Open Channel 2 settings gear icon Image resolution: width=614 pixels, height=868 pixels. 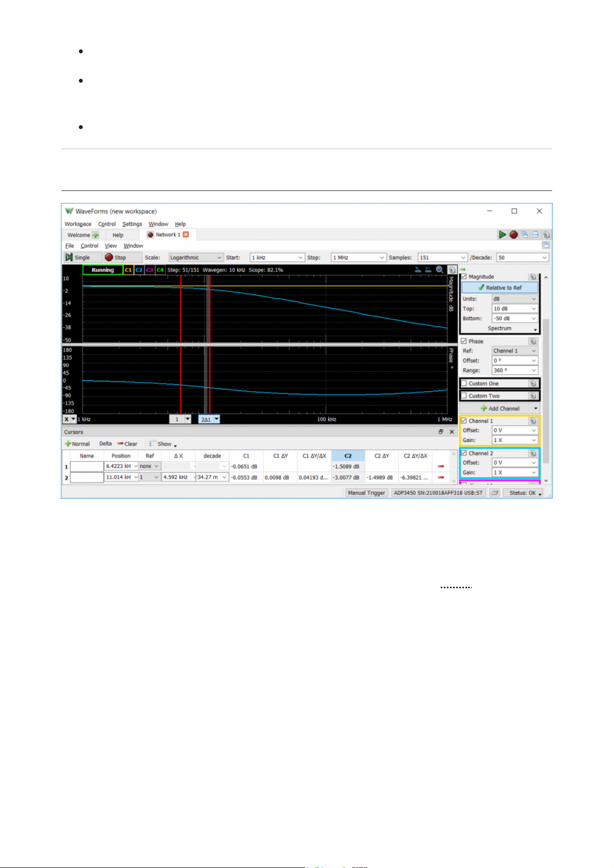click(x=533, y=453)
